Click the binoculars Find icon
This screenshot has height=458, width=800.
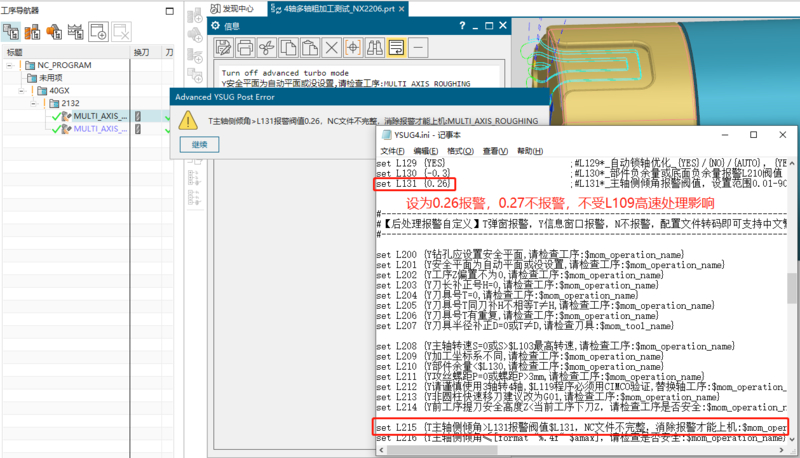375,47
